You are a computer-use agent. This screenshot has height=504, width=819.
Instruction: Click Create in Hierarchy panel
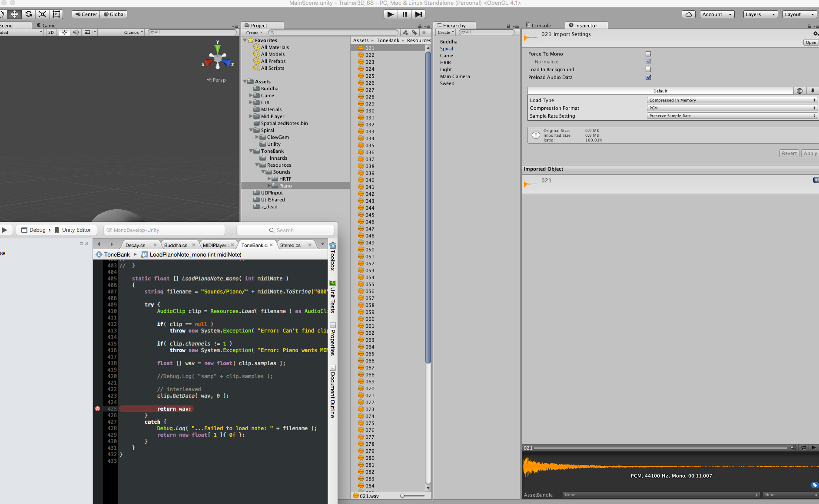tap(446, 33)
